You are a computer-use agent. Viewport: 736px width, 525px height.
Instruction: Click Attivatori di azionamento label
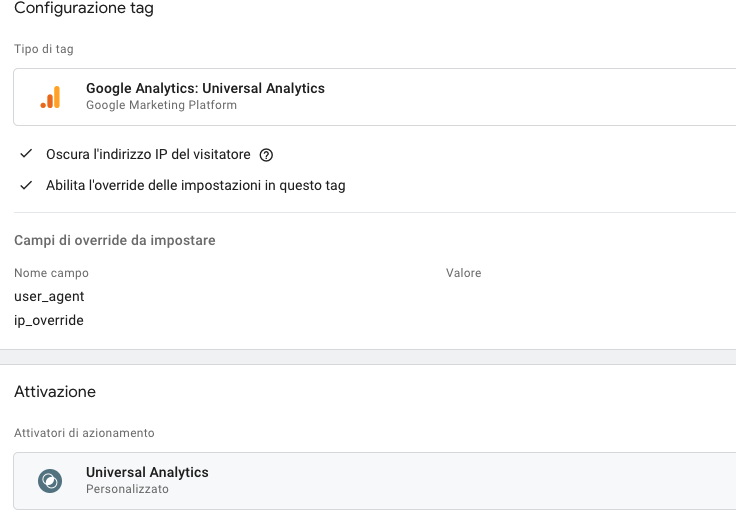84,433
